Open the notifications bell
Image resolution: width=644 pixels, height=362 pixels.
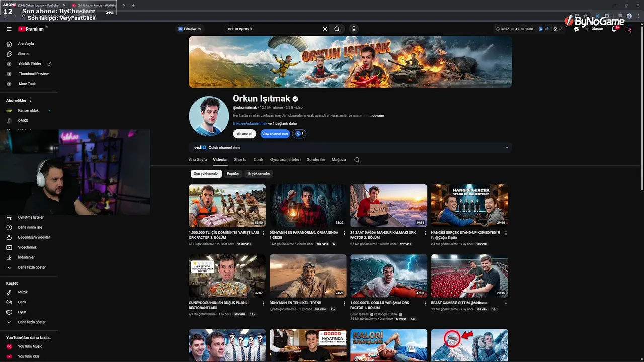coord(614,29)
